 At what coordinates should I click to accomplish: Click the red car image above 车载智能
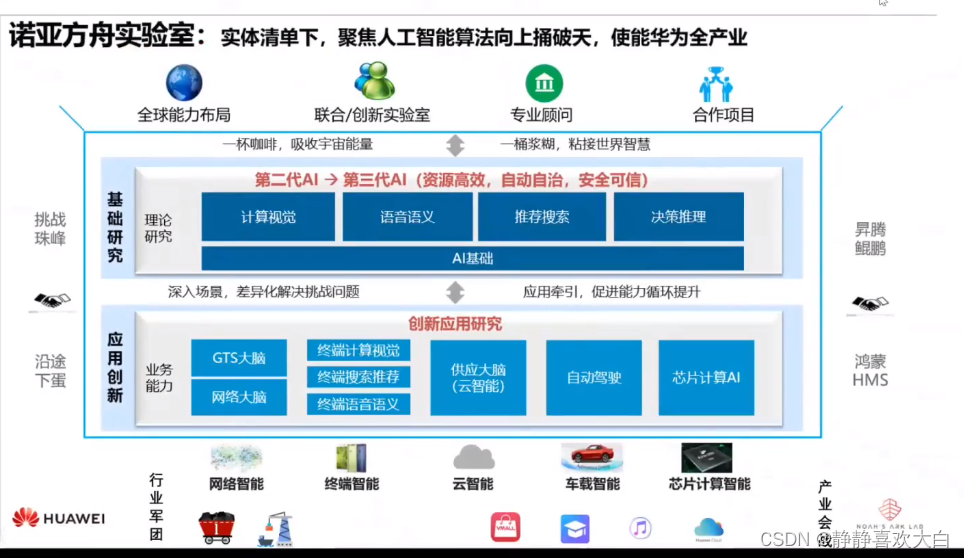pos(592,457)
